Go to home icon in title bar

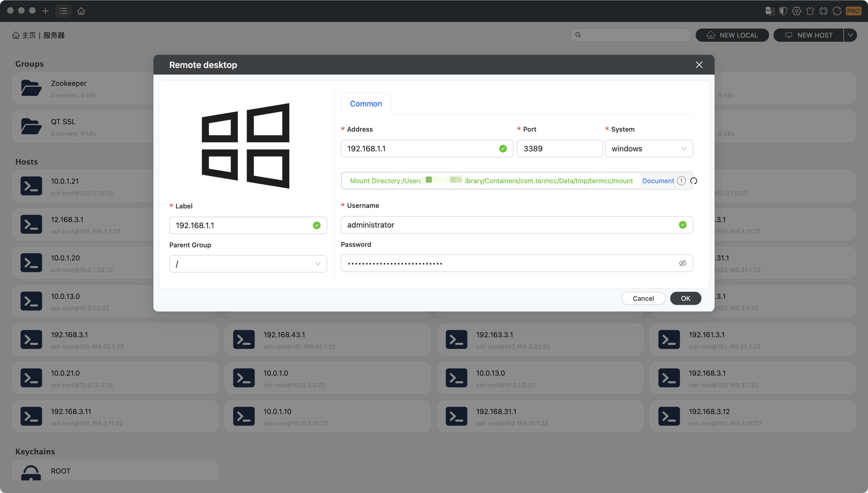81,11
